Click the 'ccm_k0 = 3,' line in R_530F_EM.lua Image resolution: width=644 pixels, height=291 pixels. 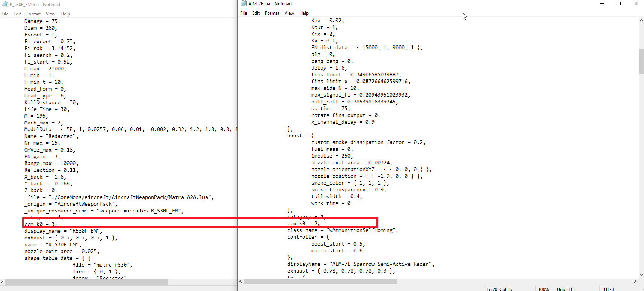click(41, 224)
